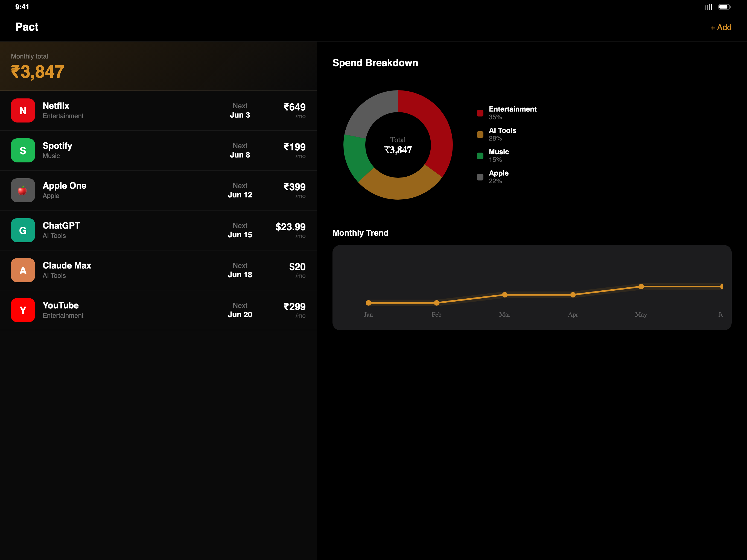Click the Monthly Trend heading
Image resolution: width=747 pixels, height=560 pixels.
[x=360, y=233]
